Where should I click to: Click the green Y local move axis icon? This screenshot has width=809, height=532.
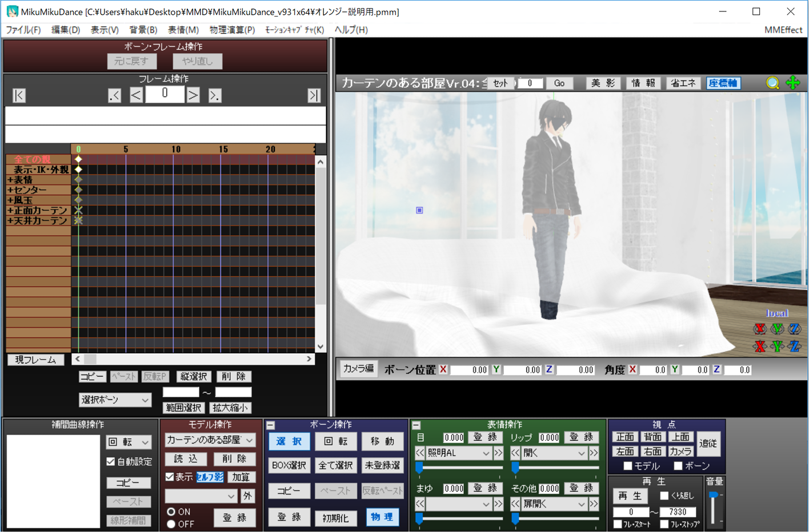point(777,346)
